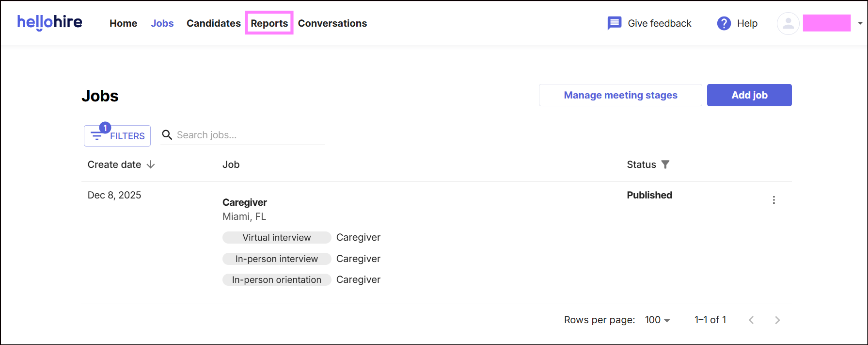Open the Help link

747,23
